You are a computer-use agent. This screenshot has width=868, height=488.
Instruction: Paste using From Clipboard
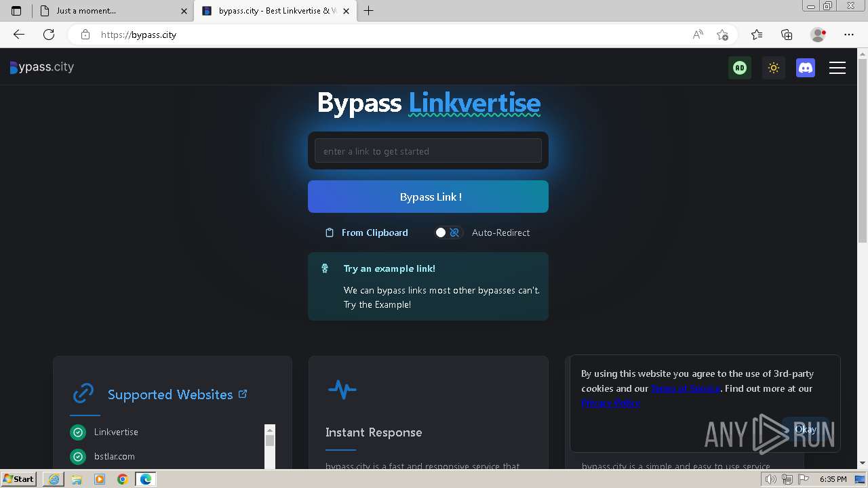coord(367,232)
